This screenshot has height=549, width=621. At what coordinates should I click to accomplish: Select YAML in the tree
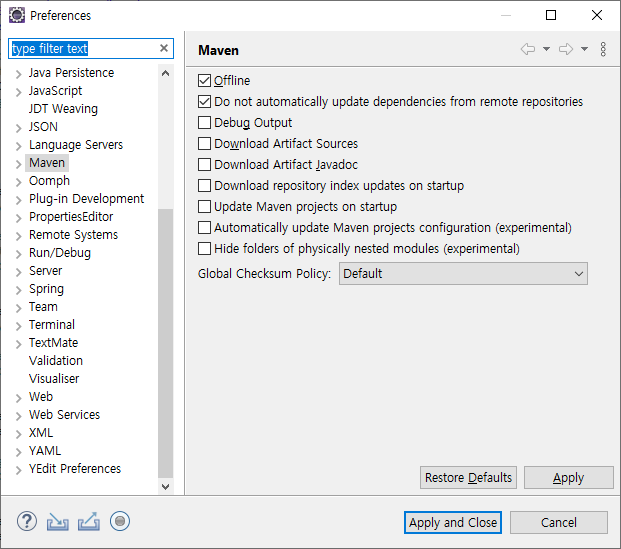45,451
